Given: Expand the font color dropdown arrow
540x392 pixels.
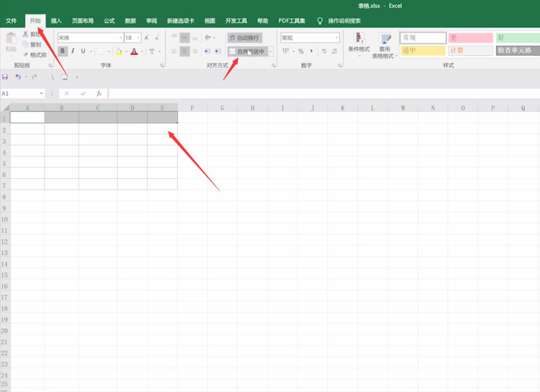Looking at the screenshot, I should [142, 51].
